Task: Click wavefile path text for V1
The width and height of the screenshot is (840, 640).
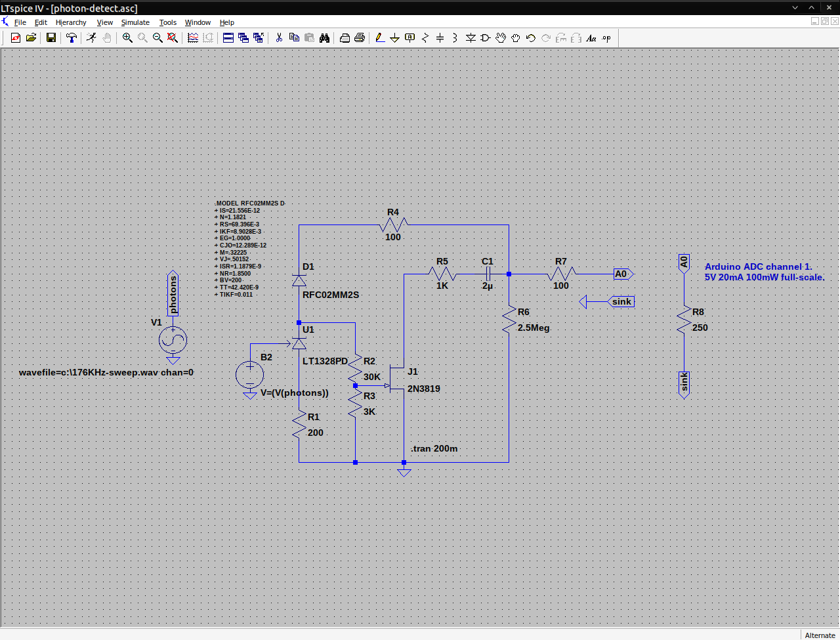Action: pos(106,373)
